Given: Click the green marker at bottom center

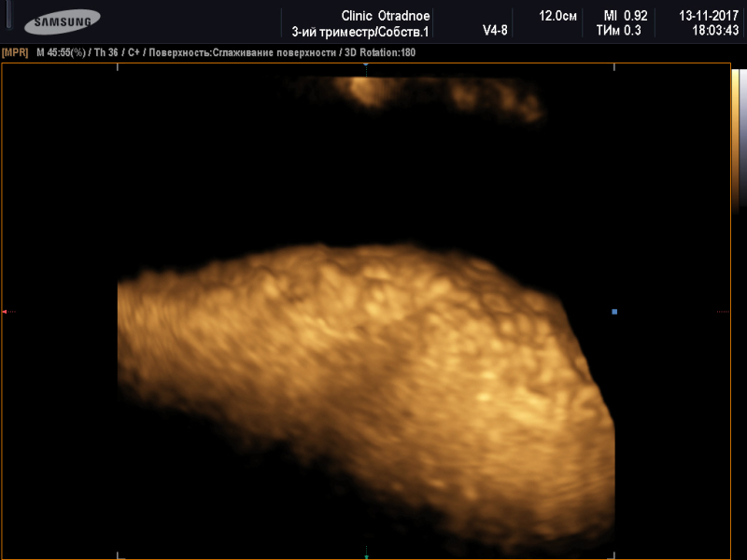Looking at the screenshot, I should click(x=366, y=556).
